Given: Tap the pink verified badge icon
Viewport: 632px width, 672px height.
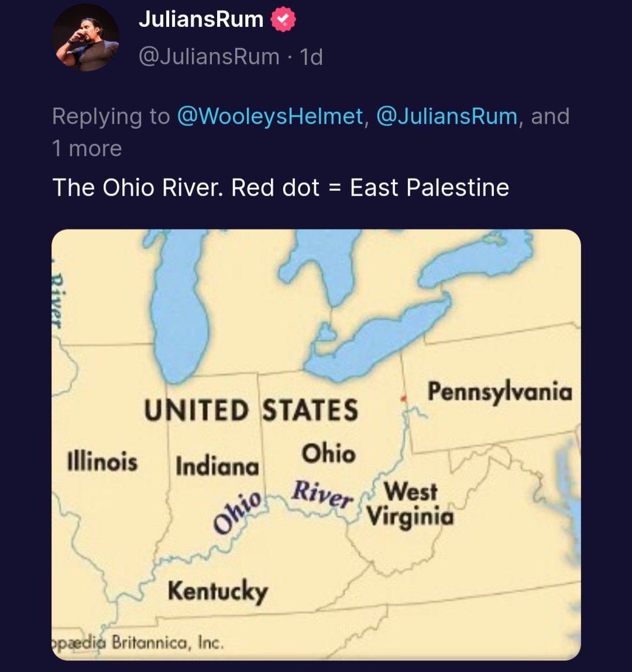Looking at the screenshot, I should 283,20.
